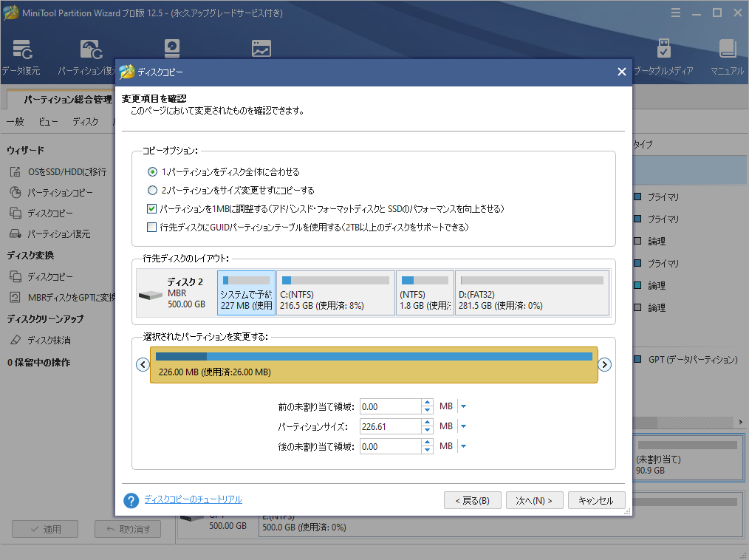749x560 pixels.
Task: Select D:(FAT32) 281.5 GB partition block
Action: [533, 293]
